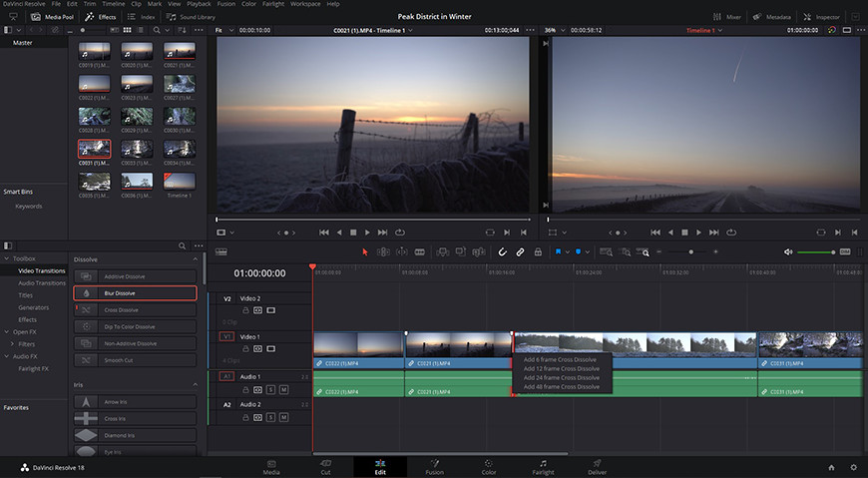Toggle timeline snapping magnet icon
Image resolution: width=868 pixels, height=478 pixels.
point(502,252)
